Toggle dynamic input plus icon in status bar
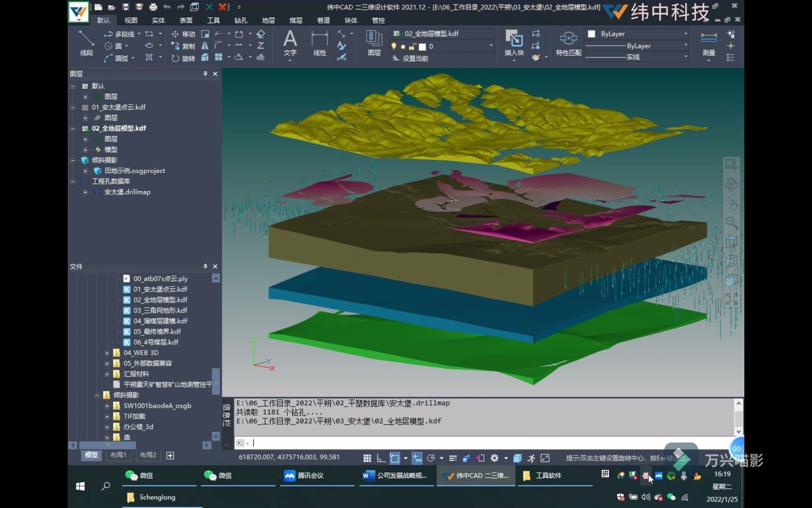Screen dimensions: 812x508 click(x=417, y=458)
